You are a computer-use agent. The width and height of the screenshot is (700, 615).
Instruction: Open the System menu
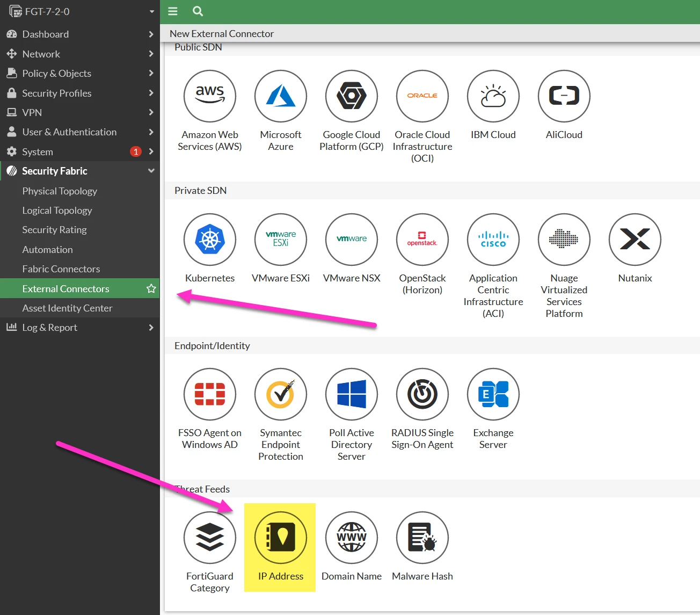(x=38, y=151)
